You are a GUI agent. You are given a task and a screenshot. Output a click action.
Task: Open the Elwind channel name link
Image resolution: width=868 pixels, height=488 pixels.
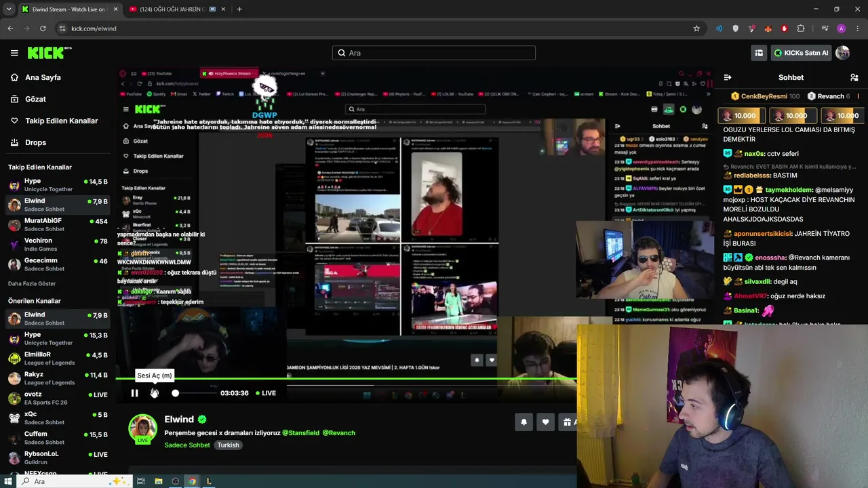click(x=179, y=420)
